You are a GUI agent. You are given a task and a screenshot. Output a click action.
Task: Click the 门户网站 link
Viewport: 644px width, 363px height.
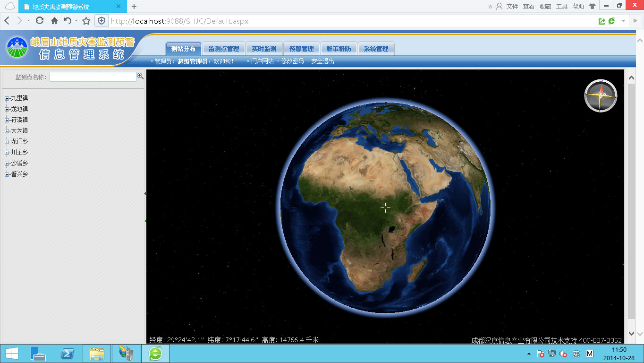tap(262, 61)
